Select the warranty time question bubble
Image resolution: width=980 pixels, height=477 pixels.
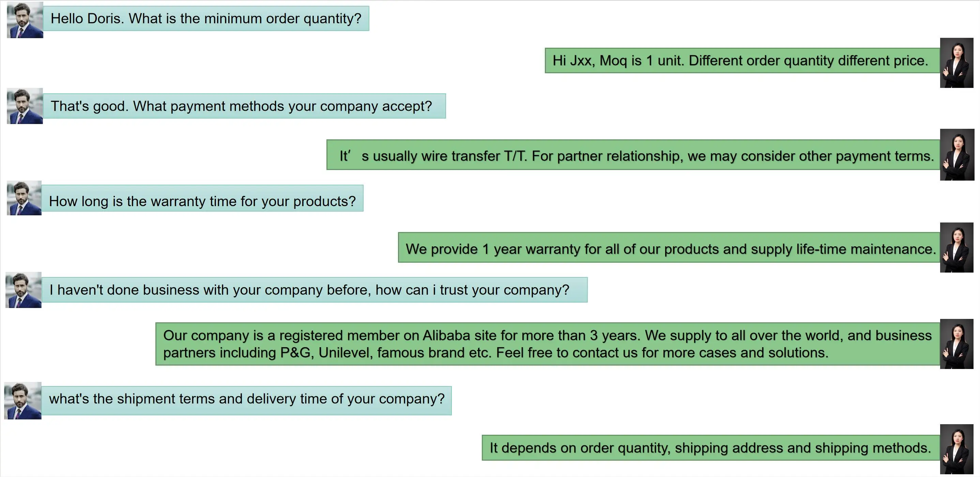[x=202, y=198]
